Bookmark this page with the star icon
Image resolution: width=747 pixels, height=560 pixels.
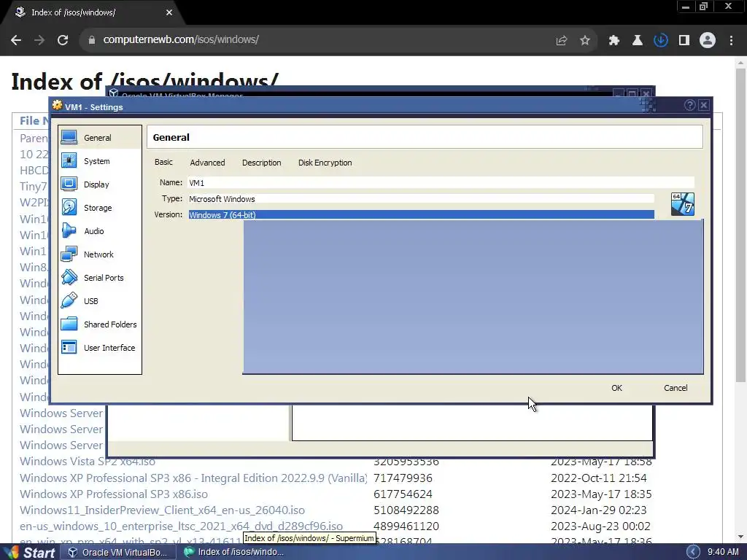(585, 41)
